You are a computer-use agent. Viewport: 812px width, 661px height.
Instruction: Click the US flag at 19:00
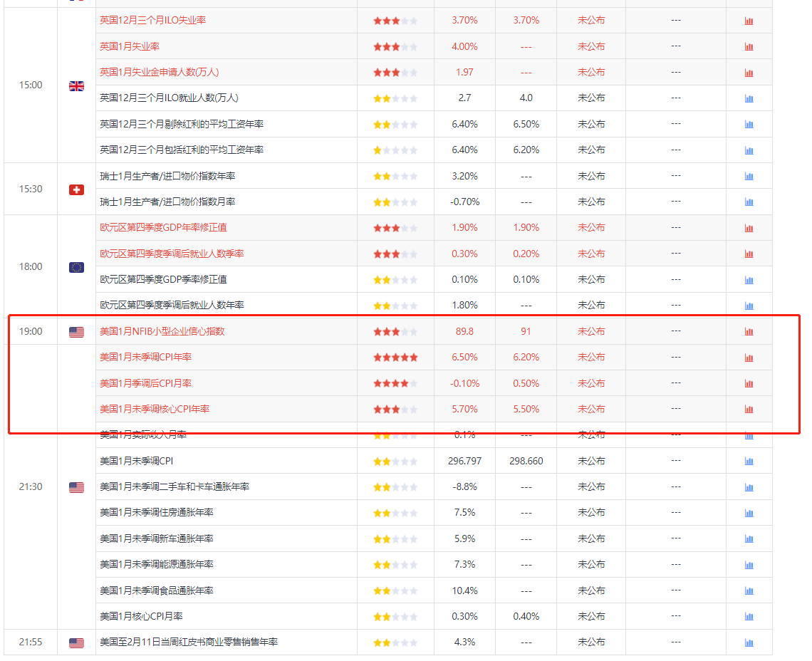click(77, 332)
